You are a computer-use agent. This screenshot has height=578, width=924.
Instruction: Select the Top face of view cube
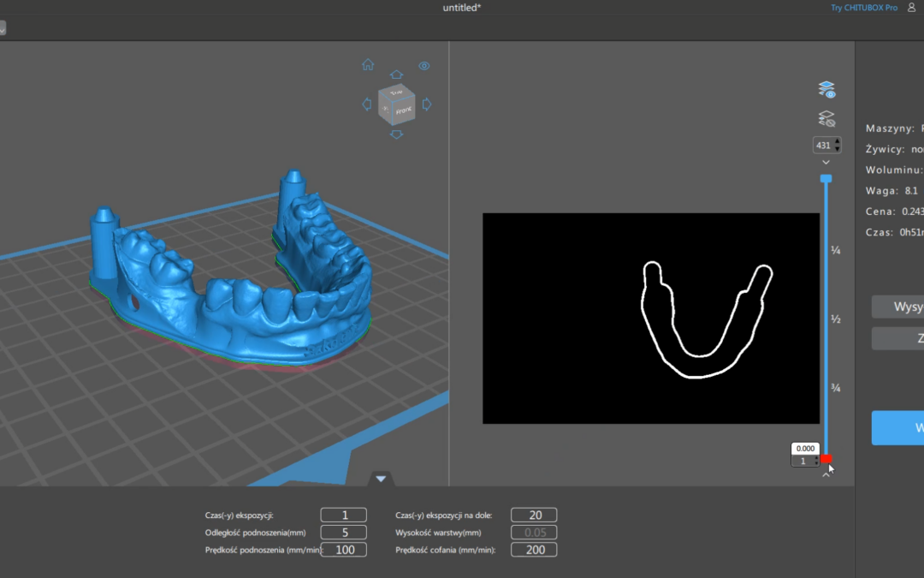pyautogui.click(x=395, y=92)
